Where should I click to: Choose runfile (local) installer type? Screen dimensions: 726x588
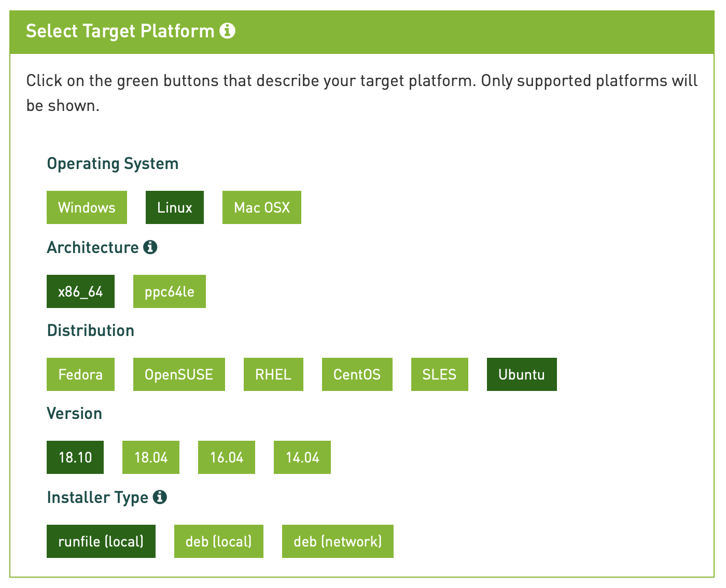click(101, 541)
